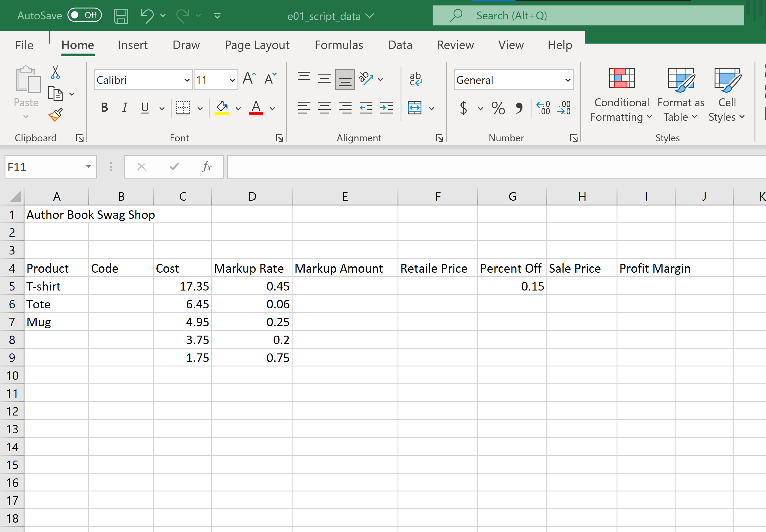This screenshot has width=766, height=532.
Task: Switch to the Formulas tab
Action: tap(339, 45)
